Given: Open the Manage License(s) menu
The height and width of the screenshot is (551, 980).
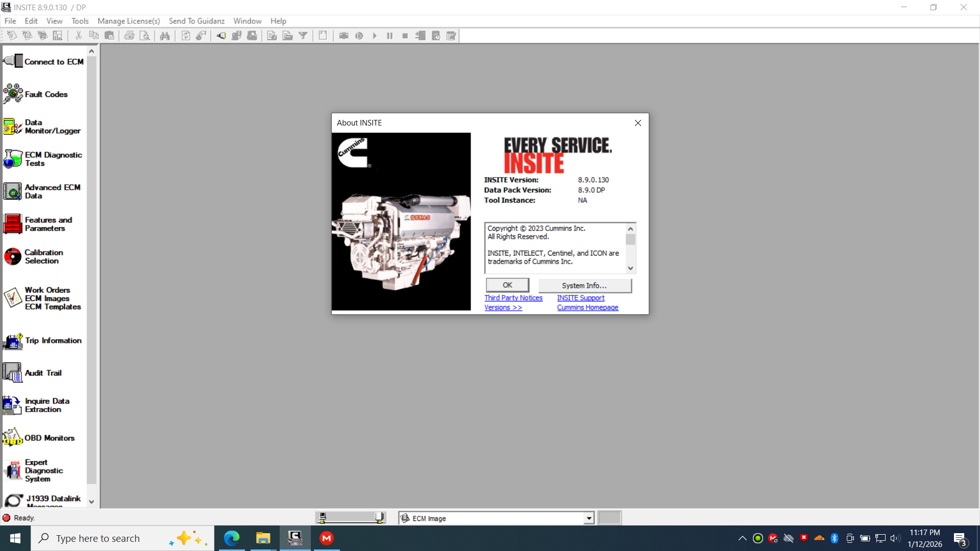Looking at the screenshot, I should tap(129, 21).
